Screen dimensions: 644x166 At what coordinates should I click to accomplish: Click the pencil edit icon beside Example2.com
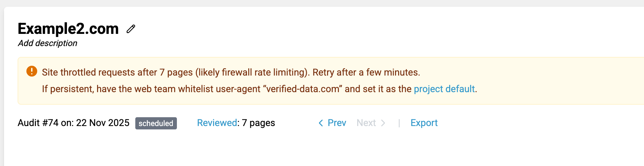coord(131,29)
